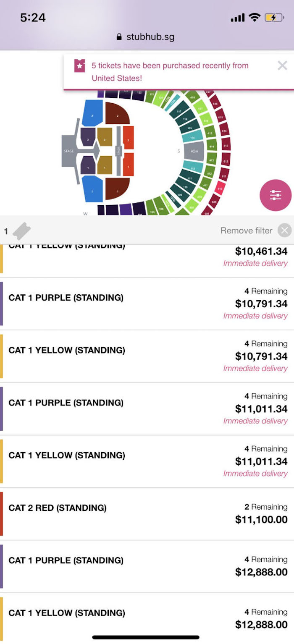Tap the ticket quantity icon
The width and height of the screenshot is (294, 644).
point(21,231)
